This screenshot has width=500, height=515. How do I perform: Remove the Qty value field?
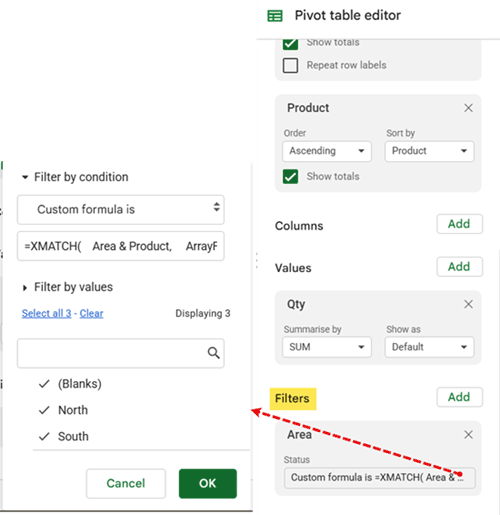click(x=468, y=304)
